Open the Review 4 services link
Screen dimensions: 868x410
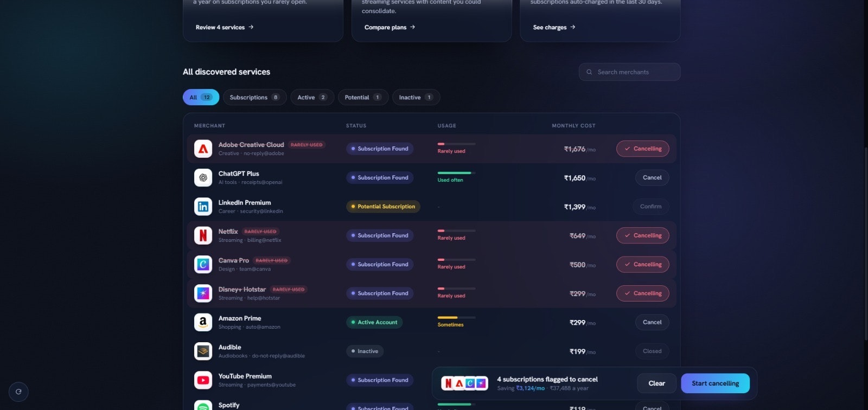click(x=225, y=27)
